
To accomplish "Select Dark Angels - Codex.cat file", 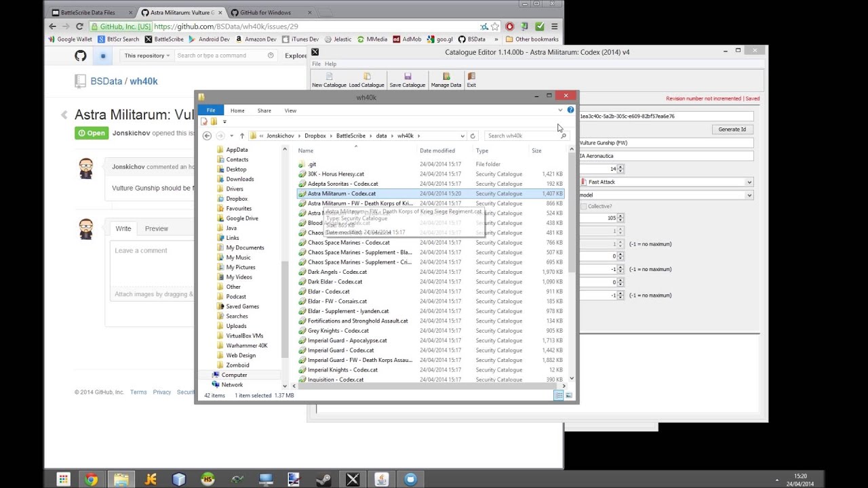I will (337, 272).
